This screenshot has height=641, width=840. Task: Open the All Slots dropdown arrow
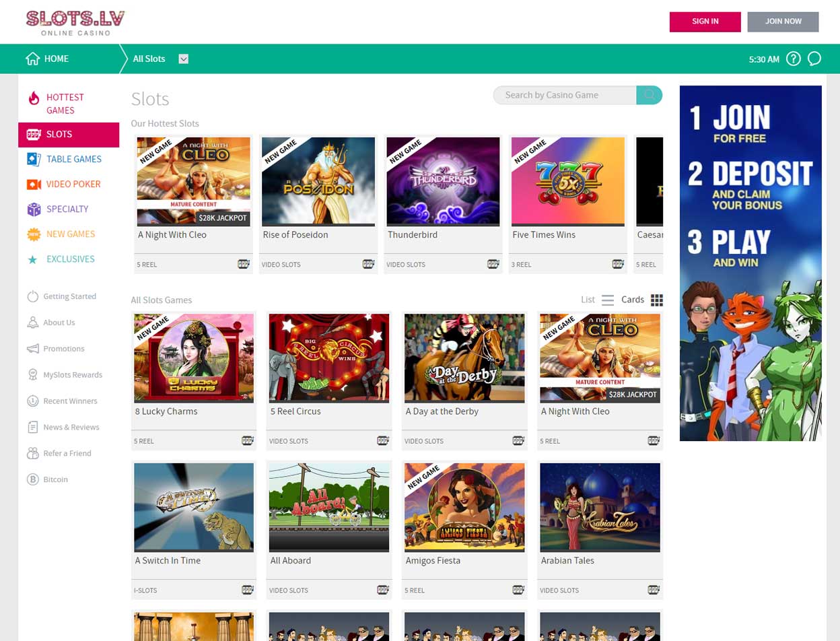(x=184, y=59)
